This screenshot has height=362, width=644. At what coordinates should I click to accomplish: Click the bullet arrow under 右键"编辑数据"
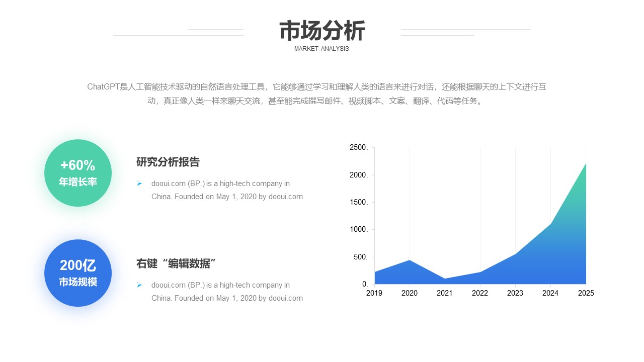(139, 285)
